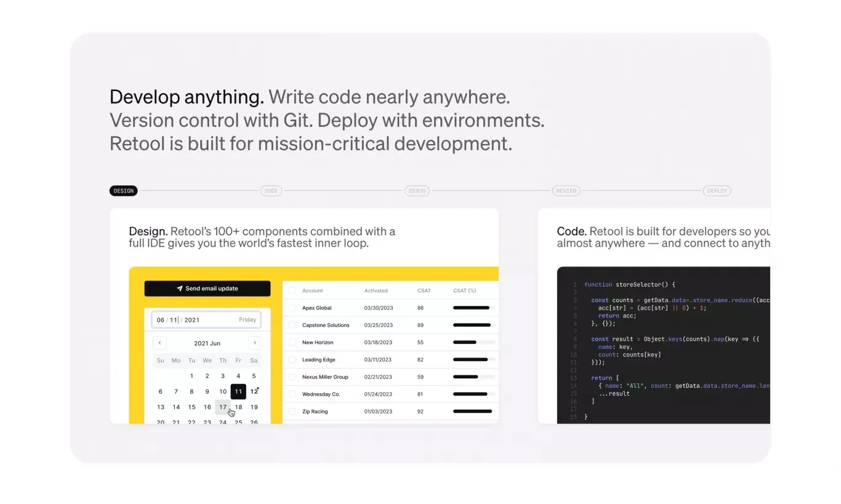Click the New Horizon CSAT progress bar
The width and height of the screenshot is (841, 504).
(x=474, y=342)
